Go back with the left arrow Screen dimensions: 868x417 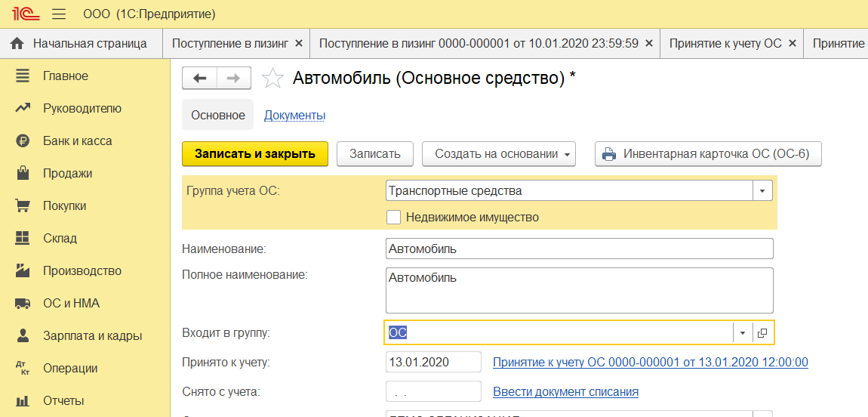pyautogui.click(x=200, y=78)
